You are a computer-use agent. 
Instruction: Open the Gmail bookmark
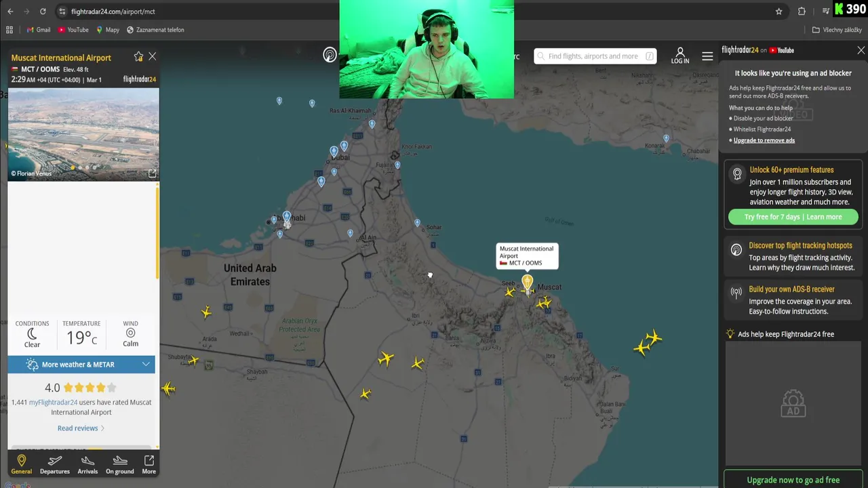[x=39, y=30]
